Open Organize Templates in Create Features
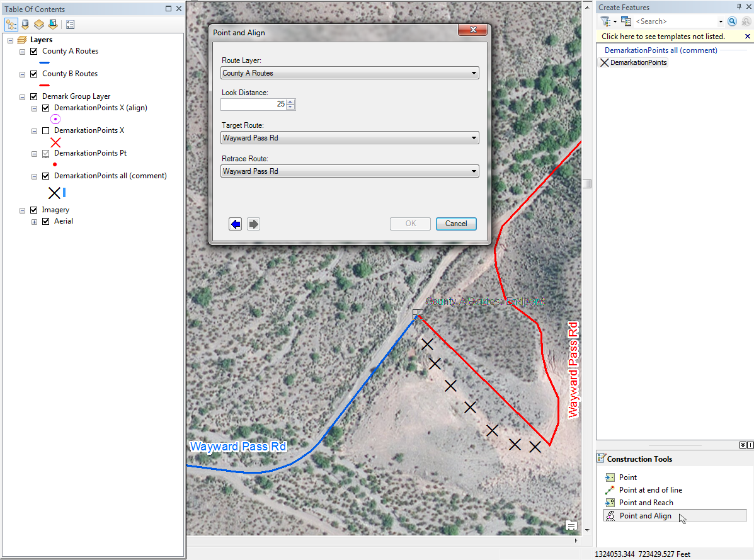The height and width of the screenshot is (560, 754). pos(626,21)
